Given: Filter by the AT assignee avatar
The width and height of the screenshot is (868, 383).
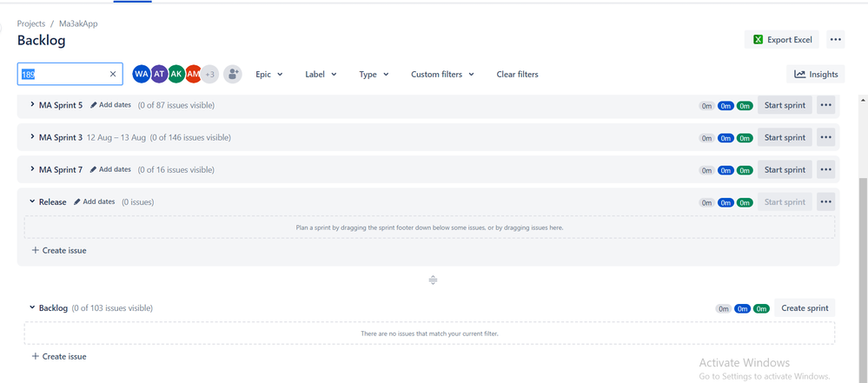Looking at the screenshot, I should click(159, 74).
